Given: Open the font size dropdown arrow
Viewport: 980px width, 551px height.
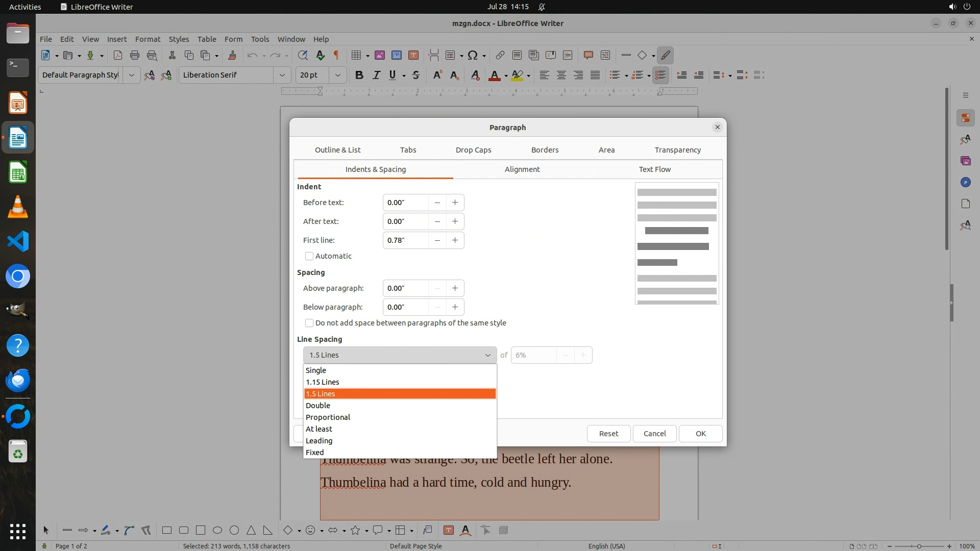Looking at the screenshot, I should pyautogui.click(x=337, y=75).
